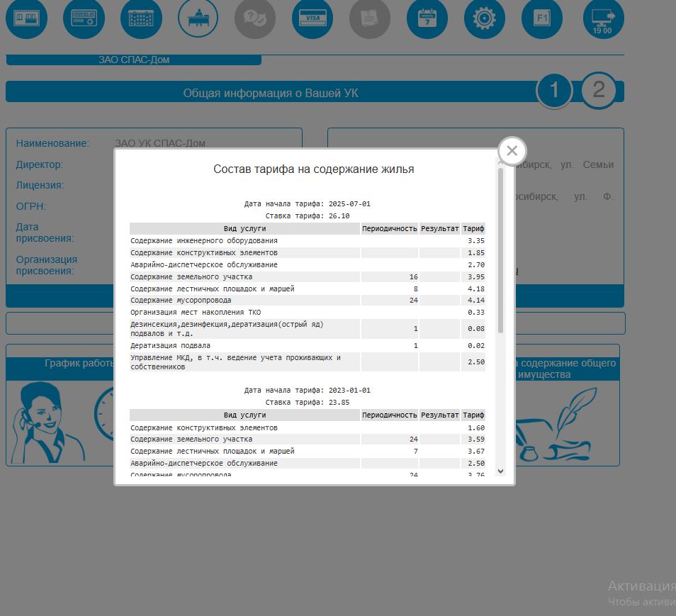This screenshot has height=616, width=676.
Task: Open settings with the gear icon
Action: point(485,18)
